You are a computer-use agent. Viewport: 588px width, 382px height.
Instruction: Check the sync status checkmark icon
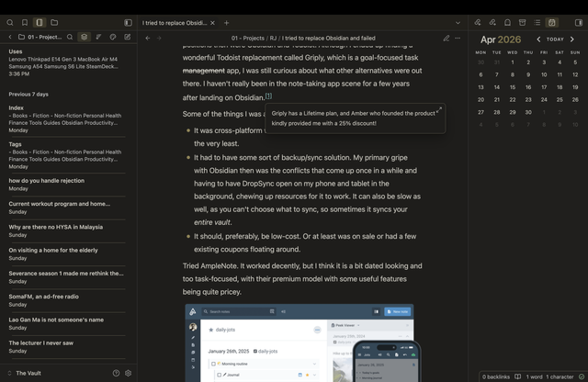582,376
